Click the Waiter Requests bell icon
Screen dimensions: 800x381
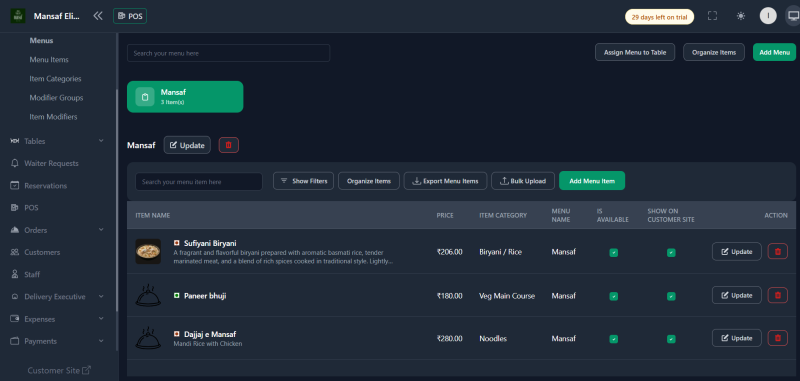pyautogui.click(x=15, y=163)
